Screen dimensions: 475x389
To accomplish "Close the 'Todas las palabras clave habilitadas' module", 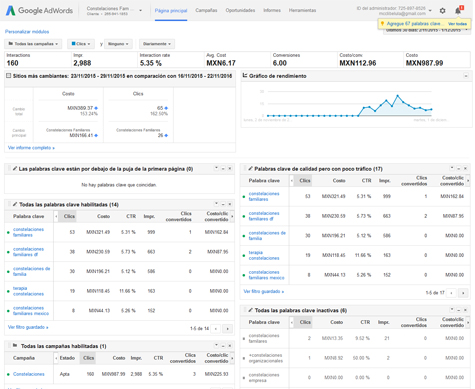I will [230, 204].
